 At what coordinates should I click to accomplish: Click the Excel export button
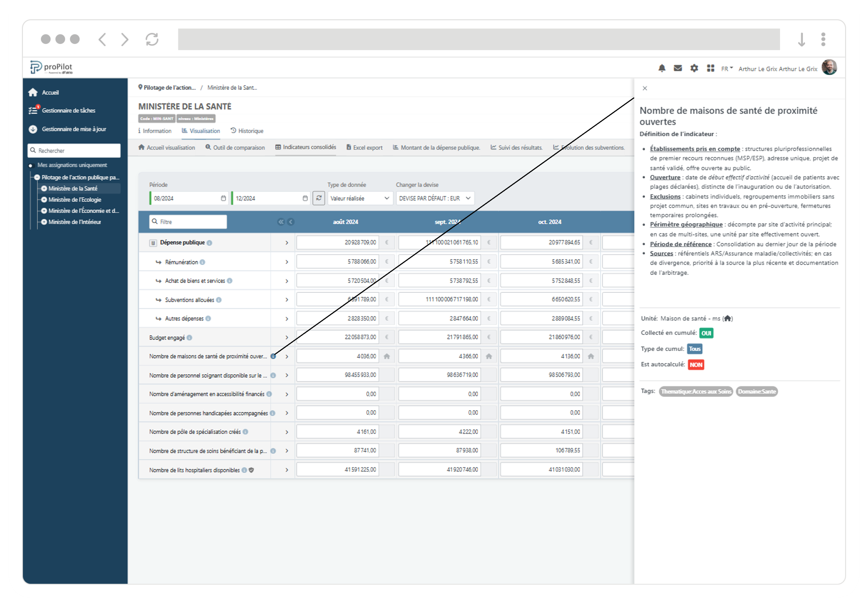click(364, 148)
